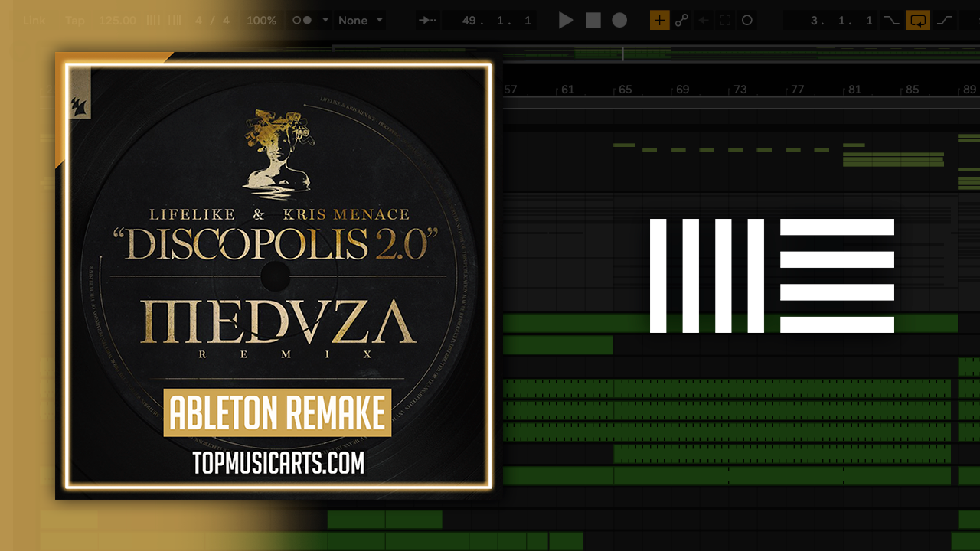Click the Stop button in transport
The height and width of the screenshot is (551, 980).
[593, 21]
